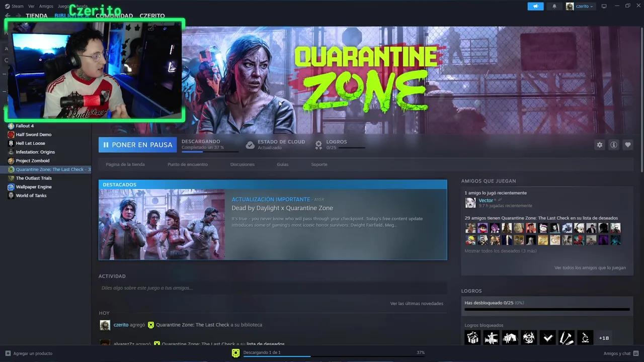Switch to Big Picture mode monitor icon

604,6
